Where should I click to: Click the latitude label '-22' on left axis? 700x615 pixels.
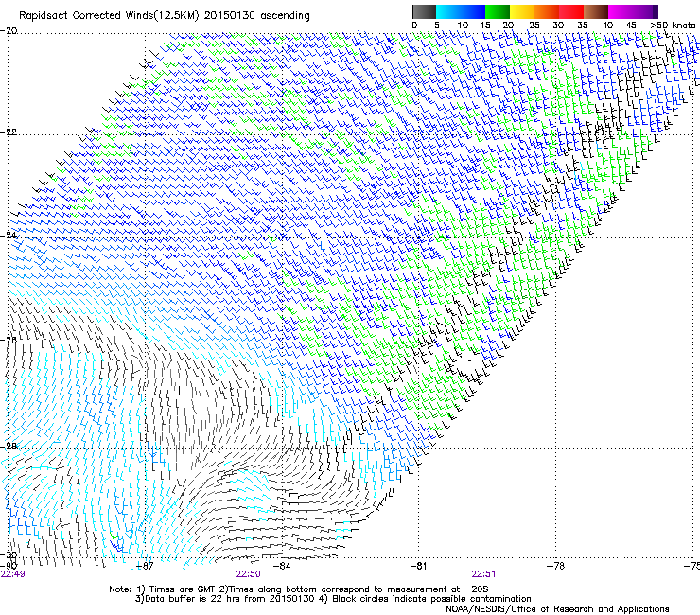point(9,132)
